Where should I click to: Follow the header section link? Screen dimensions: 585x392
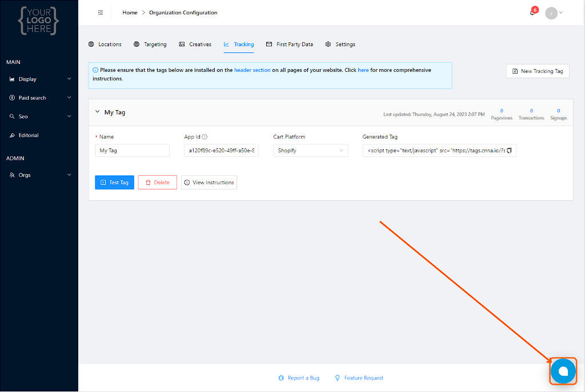coord(252,70)
